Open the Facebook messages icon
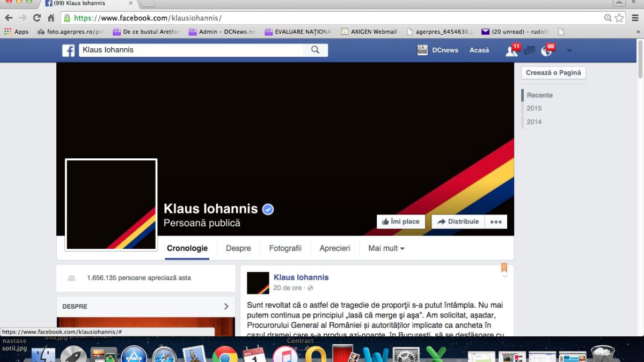The image size is (644, 362). pos(529,51)
